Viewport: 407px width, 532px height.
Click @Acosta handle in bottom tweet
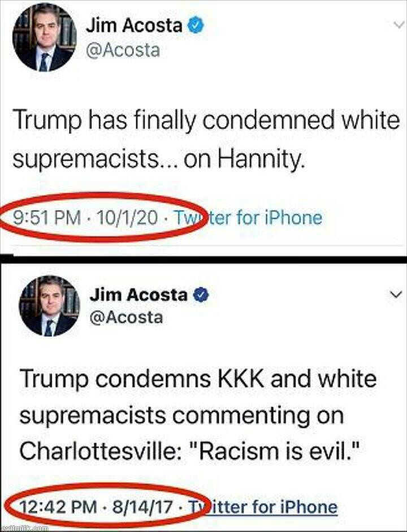click(126, 317)
